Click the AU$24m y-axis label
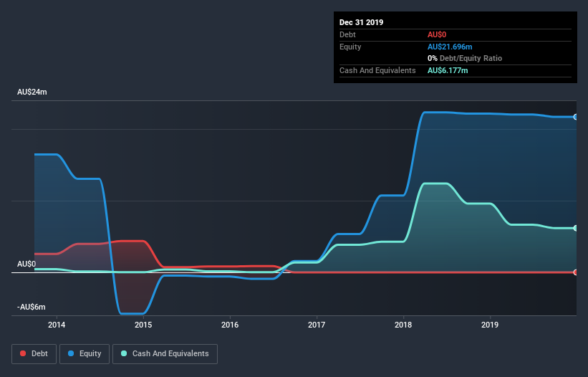This screenshot has width=588, height=377. tap(32, 92)
